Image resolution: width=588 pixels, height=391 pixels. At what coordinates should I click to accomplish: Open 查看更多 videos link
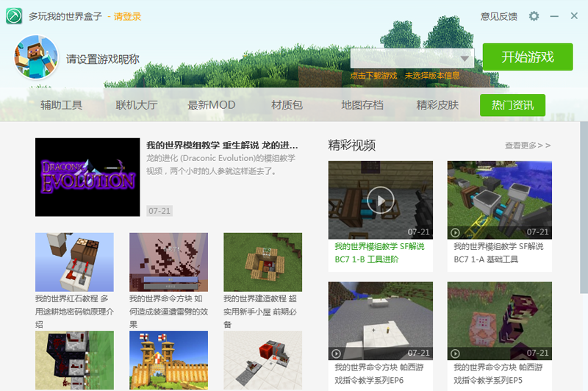528,146
